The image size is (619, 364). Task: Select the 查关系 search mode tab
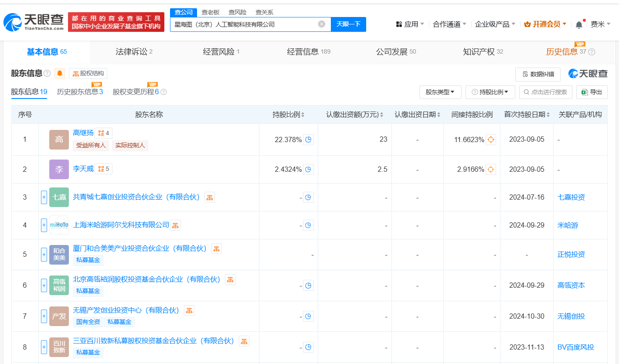[x=264, y=12]
